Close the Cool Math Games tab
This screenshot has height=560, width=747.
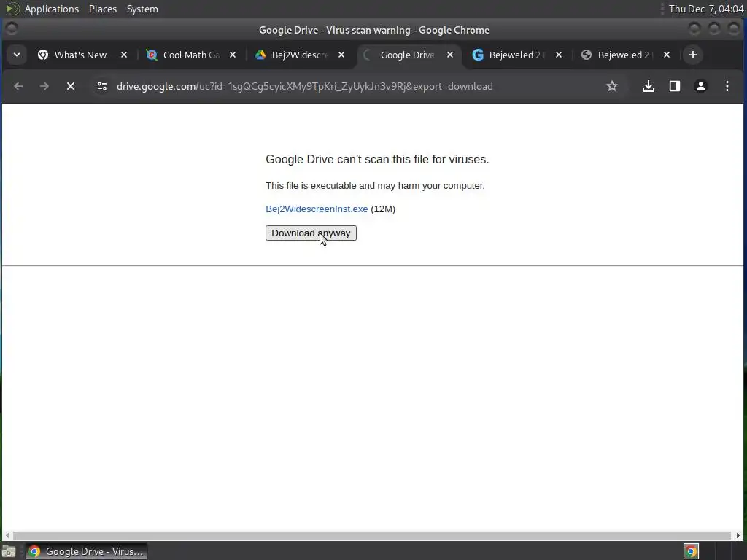click(x=233, y=55)
